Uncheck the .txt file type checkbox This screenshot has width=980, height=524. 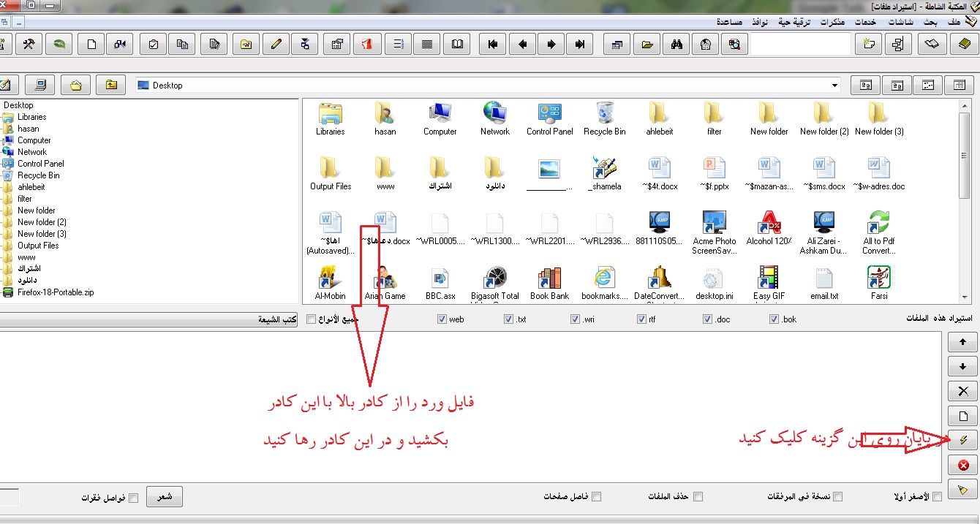click(508, 319)
